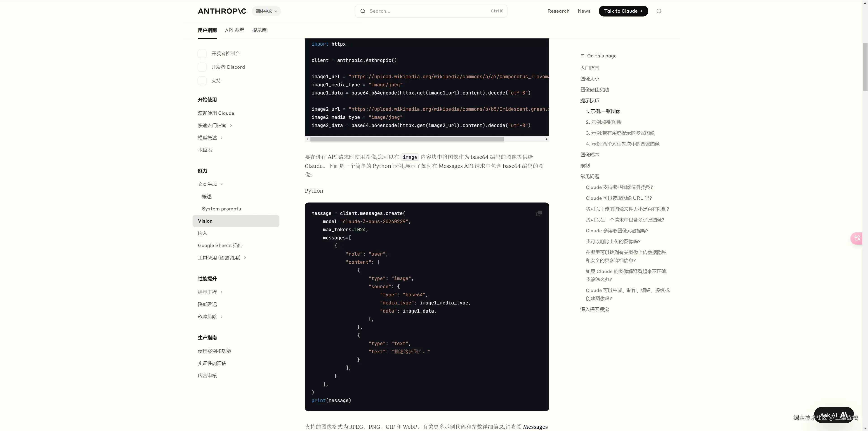This screenshot has width=868, height=431.
Task: Open the 简体中文 language dropdown
Action: click(x=266, y=11)
